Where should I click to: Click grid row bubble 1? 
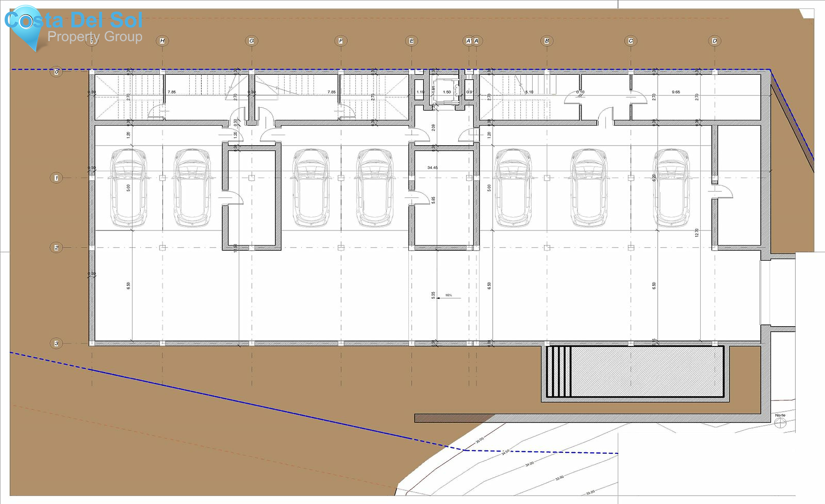tap(56, 178)
